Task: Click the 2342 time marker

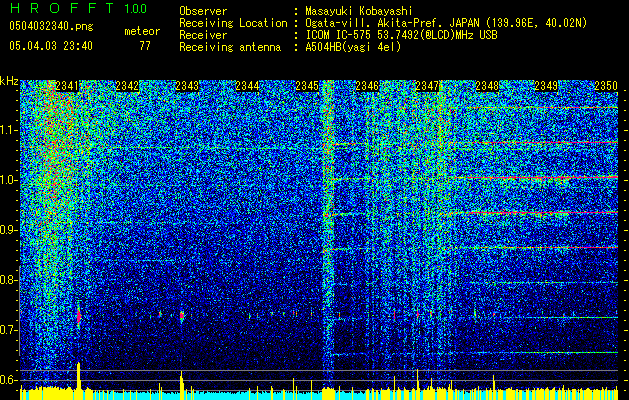Action: click(x=127, y=86)
